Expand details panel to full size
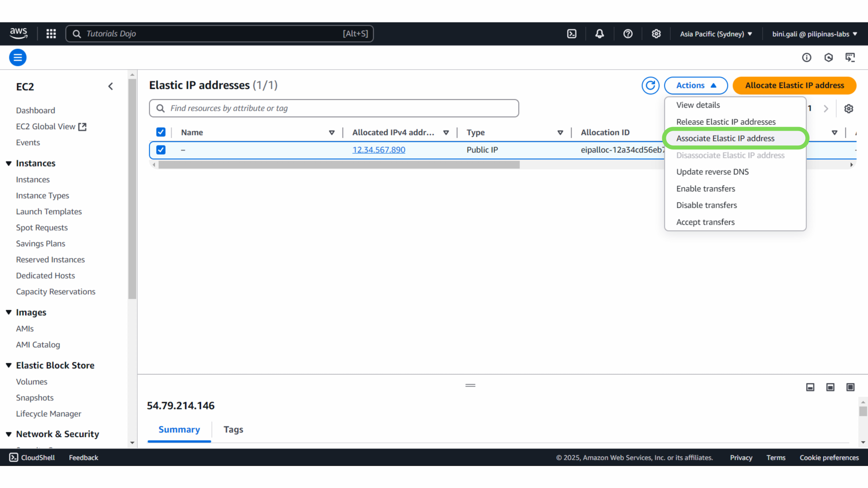This screenshot has height=488, width=868. [850, 387]
